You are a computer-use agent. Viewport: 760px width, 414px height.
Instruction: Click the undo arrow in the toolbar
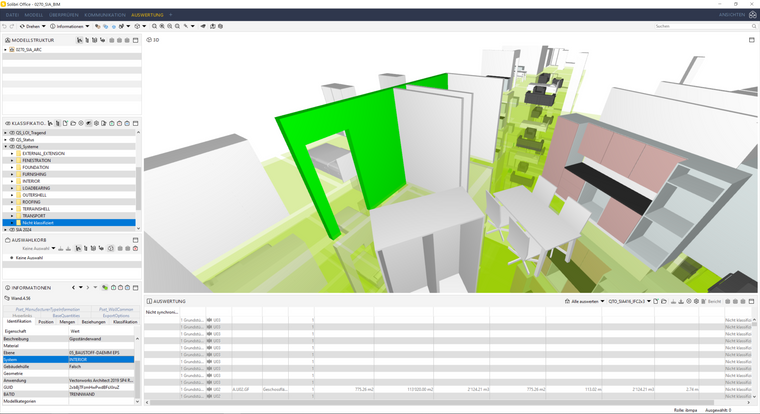pos(4,26)
